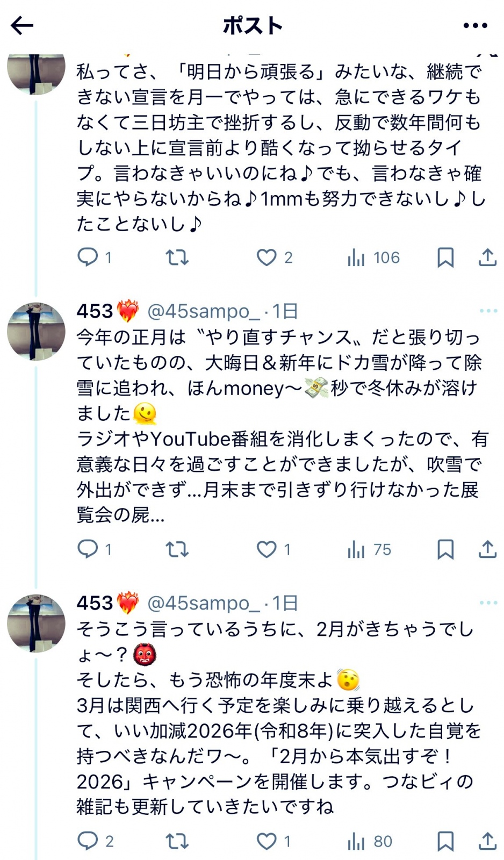Reply to the post with 75 views
The image size is (504, 860).
pos(88,549)
